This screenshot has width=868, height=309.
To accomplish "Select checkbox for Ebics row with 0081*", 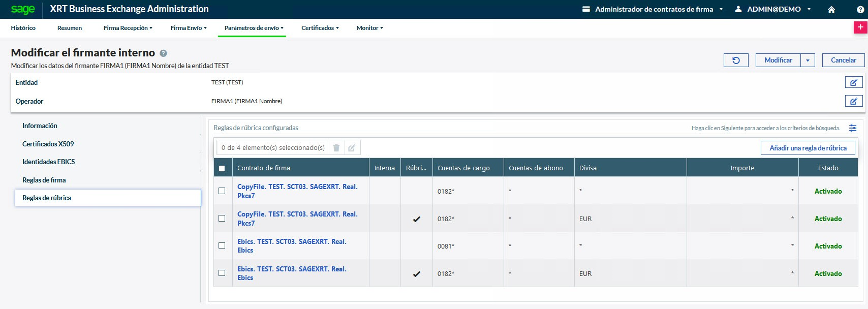I will 222,246.
